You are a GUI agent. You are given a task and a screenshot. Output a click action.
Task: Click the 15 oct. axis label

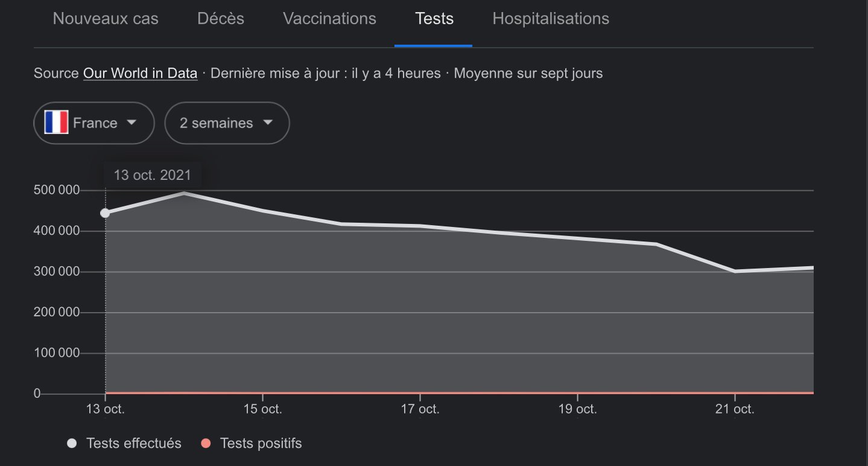click(263, 409)
